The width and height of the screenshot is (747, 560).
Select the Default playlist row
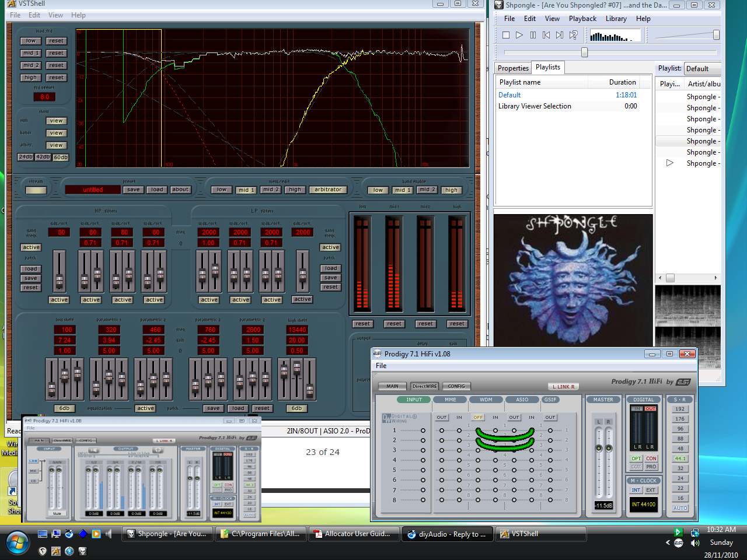[573, 95]
